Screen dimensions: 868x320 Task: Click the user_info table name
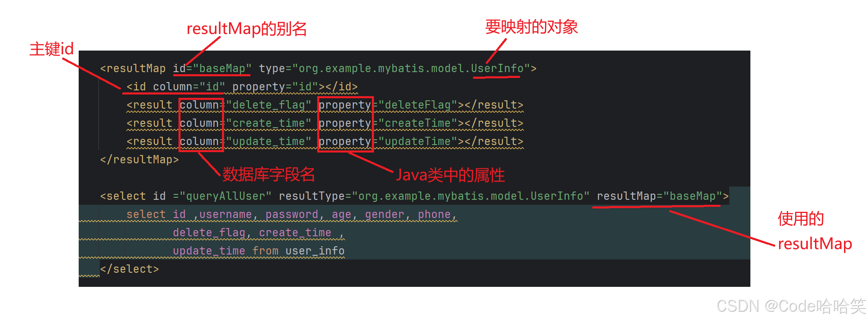click(x=315, y=251)
